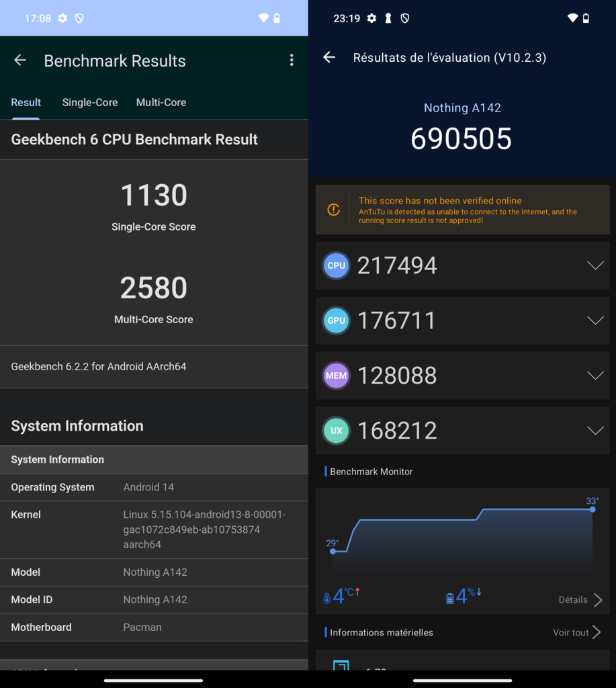Tap 4% battery drop value
The height and width of the screenshot is (688, 616).
[469, 597]
